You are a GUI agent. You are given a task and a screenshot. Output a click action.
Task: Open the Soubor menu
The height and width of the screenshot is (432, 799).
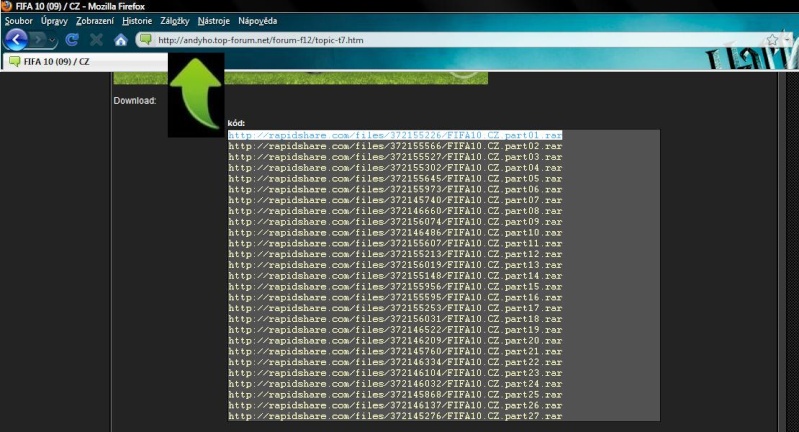[18, 21]
